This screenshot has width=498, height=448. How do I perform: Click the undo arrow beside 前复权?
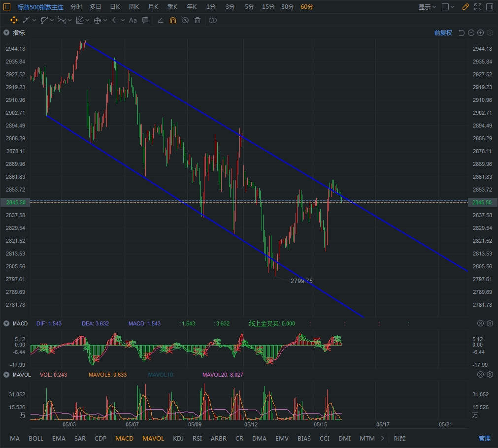pyautogui.click(x=462, y=32)
